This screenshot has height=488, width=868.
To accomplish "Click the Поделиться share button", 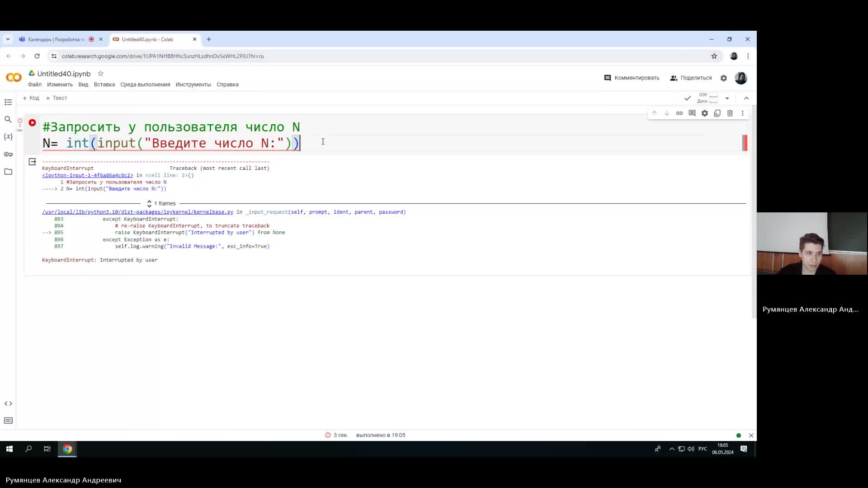I will (691, 78).
